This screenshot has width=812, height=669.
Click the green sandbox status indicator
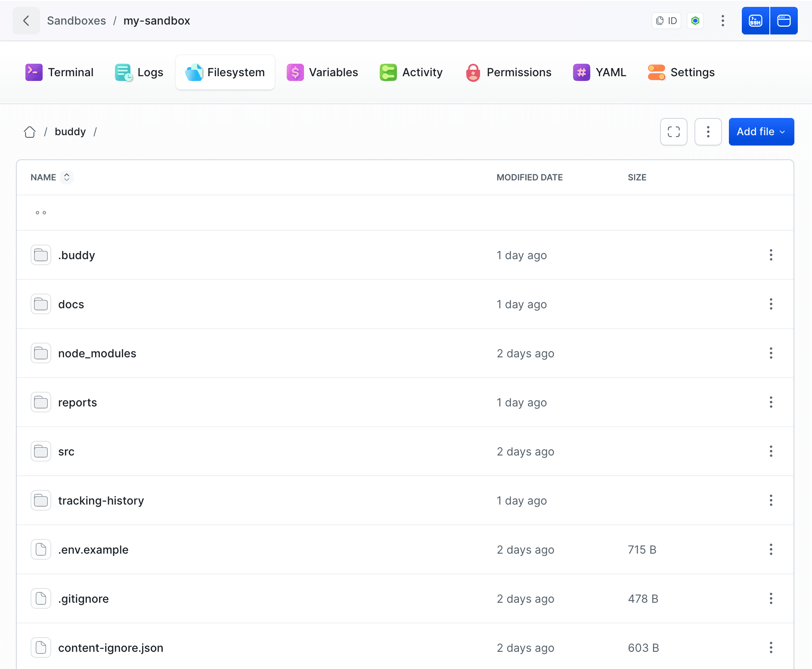(695, 21)
